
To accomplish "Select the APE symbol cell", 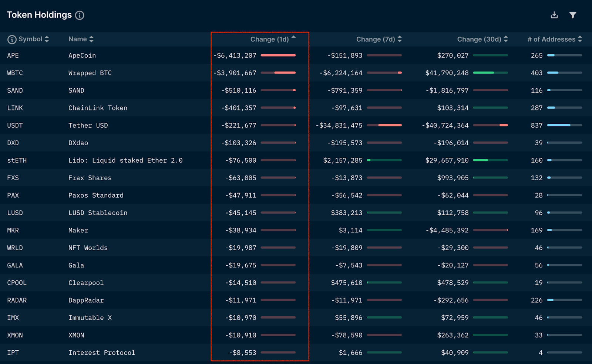I will pos(13,55).
